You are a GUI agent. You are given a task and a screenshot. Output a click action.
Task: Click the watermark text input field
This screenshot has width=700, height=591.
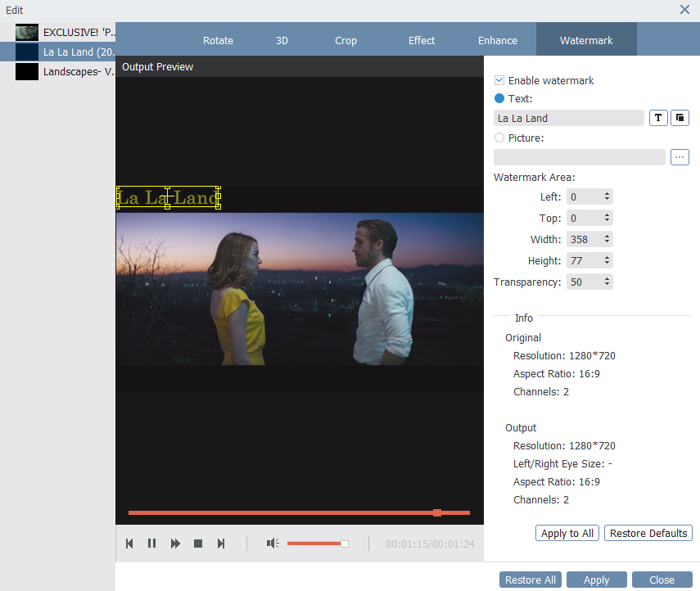[569, 118]
